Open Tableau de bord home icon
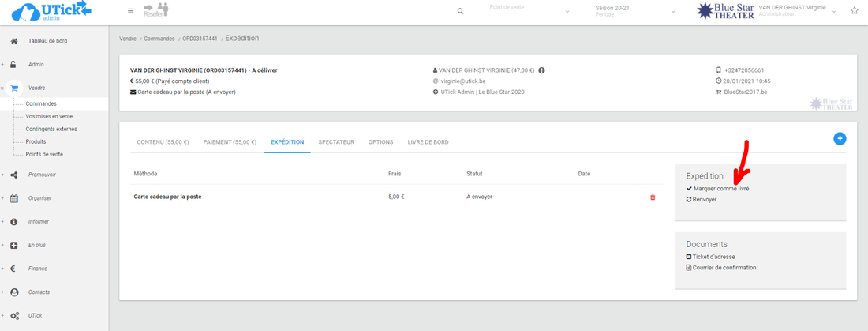The image size is (868, 331). coord(14,41)
